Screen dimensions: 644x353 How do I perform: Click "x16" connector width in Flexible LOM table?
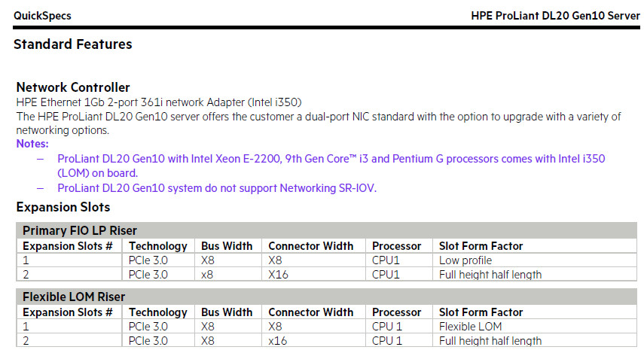[x=279, y=341]
